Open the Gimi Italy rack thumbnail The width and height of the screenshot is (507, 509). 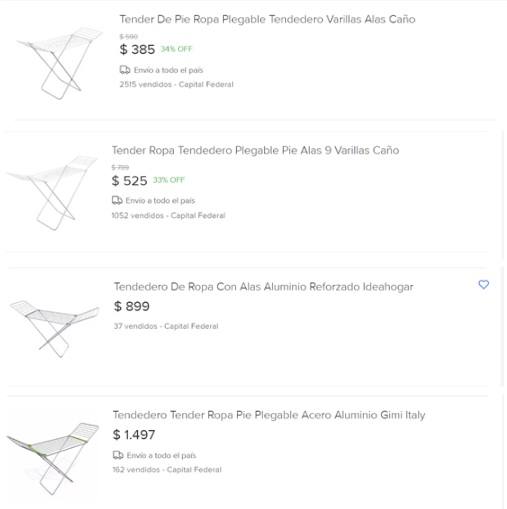(x=53, y=459)
